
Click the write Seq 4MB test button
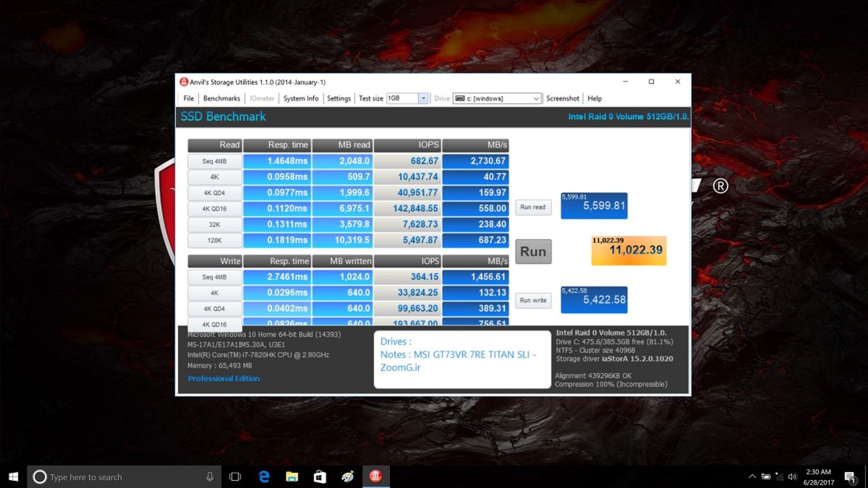214,277
